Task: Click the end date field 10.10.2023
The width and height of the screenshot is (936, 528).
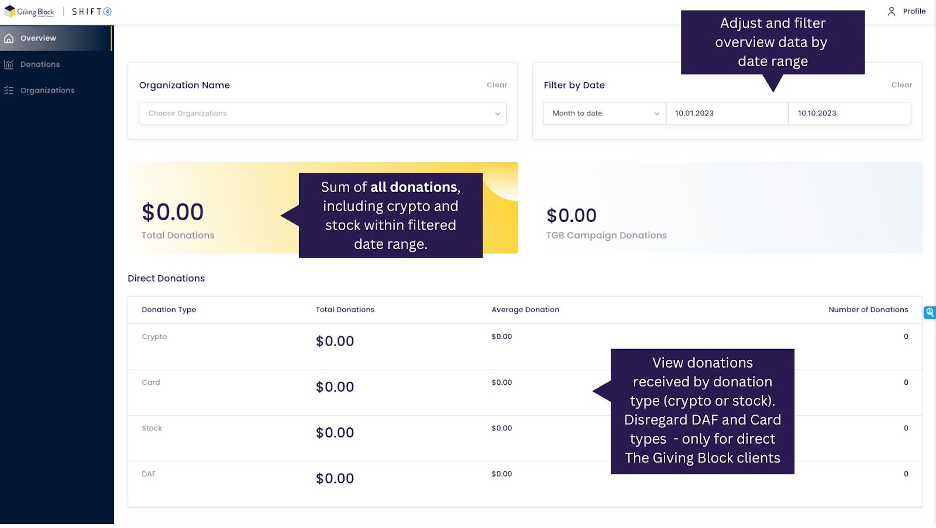Action: 849,113
